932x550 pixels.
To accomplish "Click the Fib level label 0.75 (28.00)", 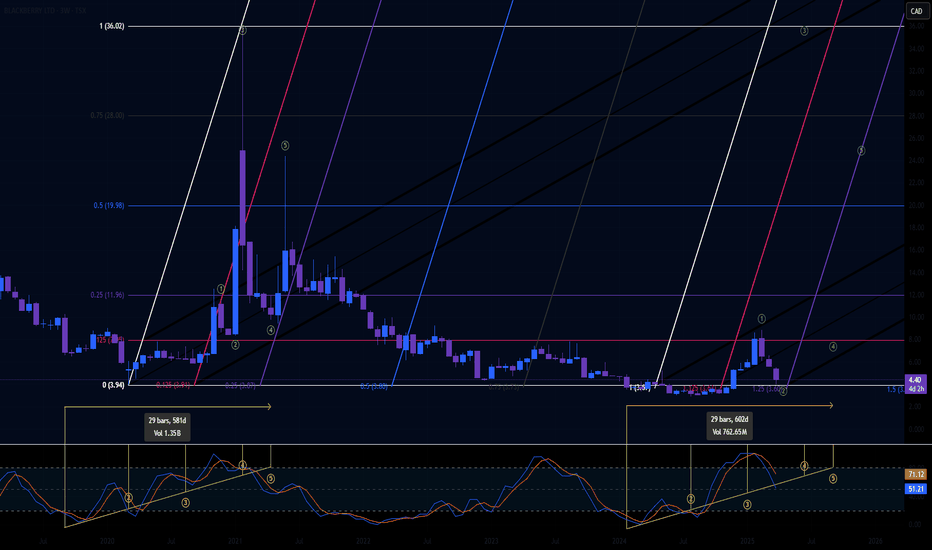I will tap(108, 115).
